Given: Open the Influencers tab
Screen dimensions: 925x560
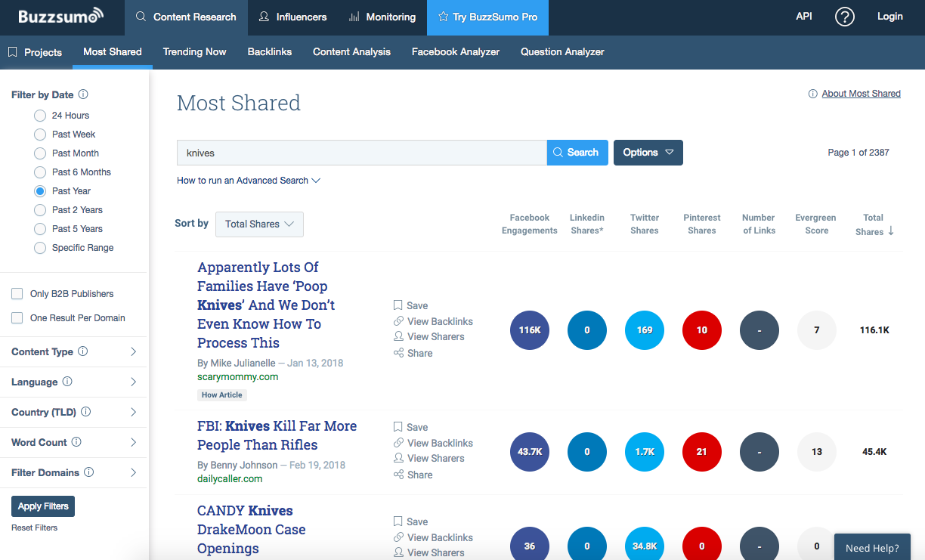Looking at the screenshot, I should (292, 17).
